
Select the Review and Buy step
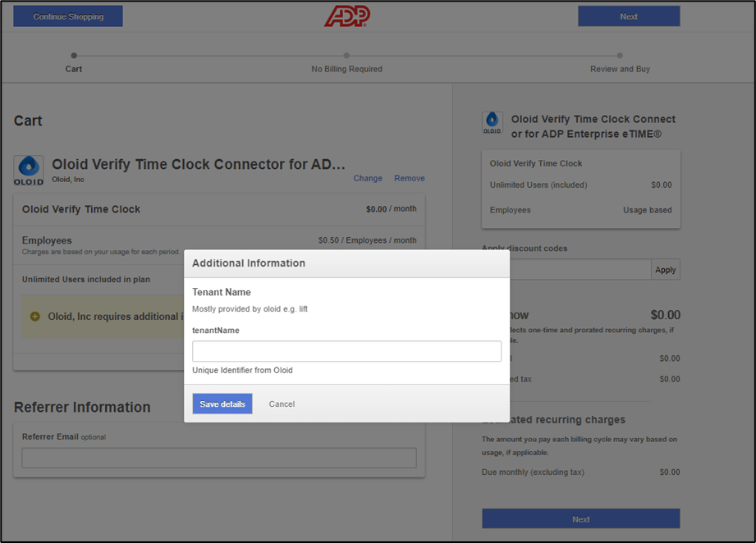pyautogui.click(x=620, y=69)
